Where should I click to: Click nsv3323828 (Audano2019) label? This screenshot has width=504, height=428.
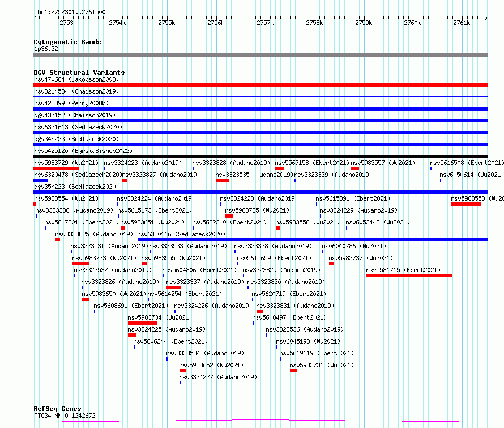(231, 163)
